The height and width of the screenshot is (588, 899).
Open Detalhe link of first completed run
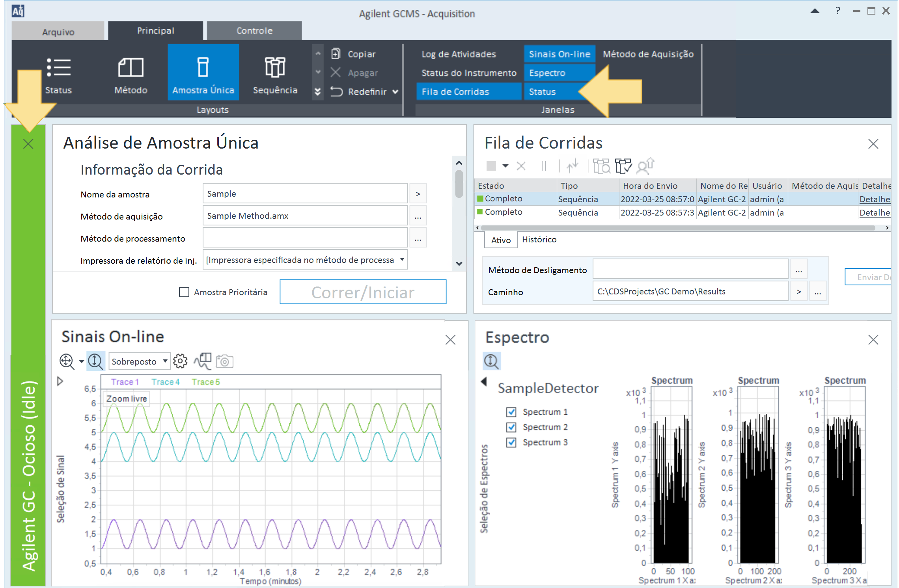click(x=875, y=199)
